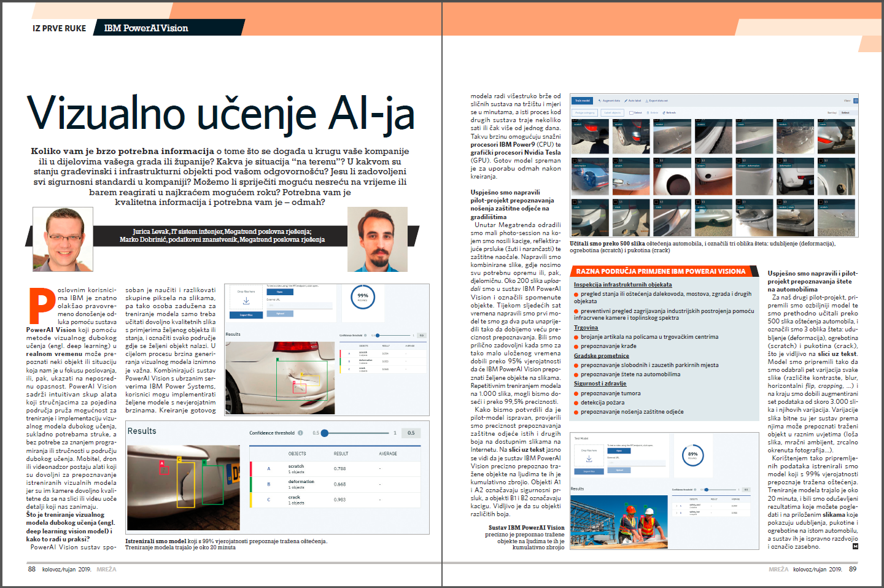
Task: Click underlined Gradske prometnice heading
Action: click(601, 356)
